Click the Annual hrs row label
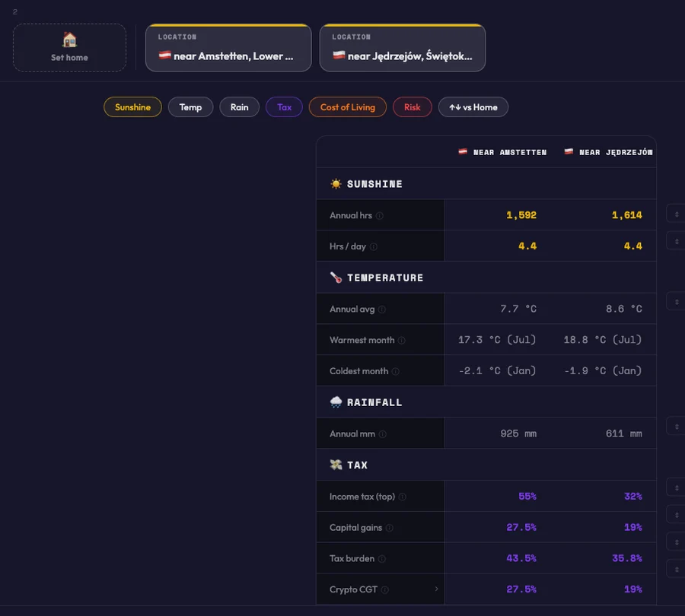685x616 pixels. click(351, 215)
